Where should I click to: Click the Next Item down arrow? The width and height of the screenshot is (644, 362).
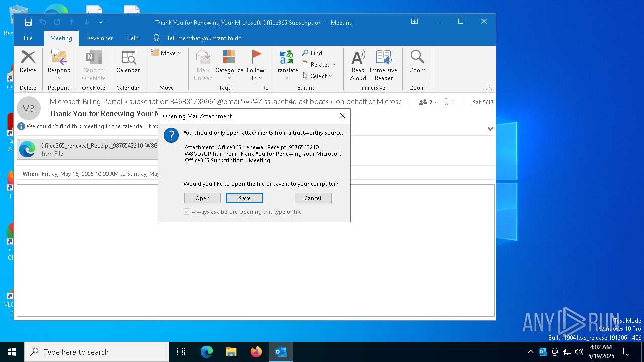[87, 22]
